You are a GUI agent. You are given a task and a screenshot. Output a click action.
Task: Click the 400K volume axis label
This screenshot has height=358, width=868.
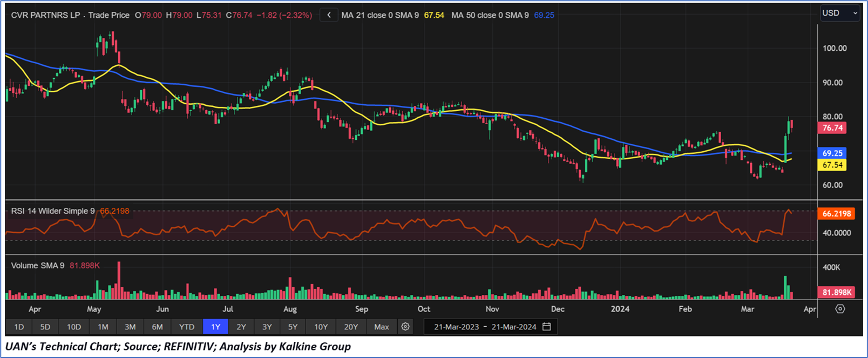click(831, 267)
